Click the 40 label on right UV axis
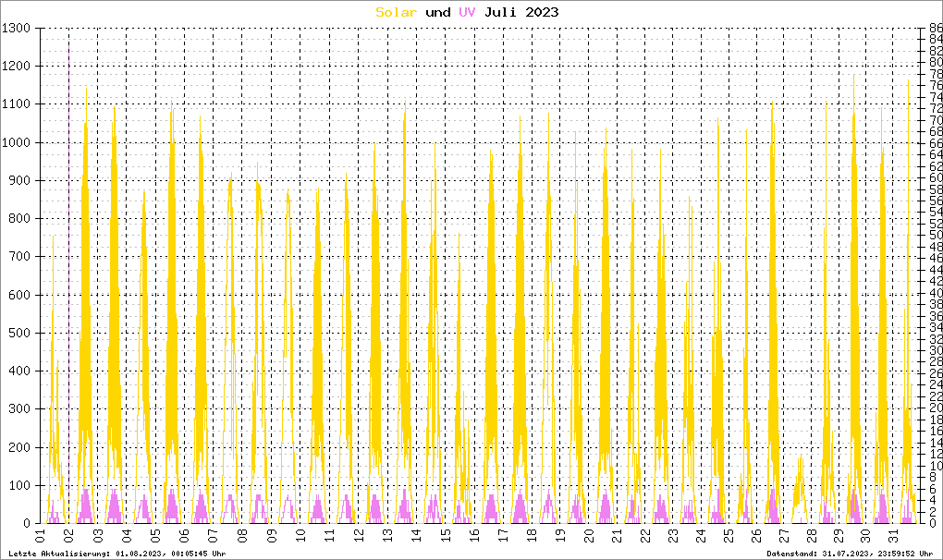The width and height of the screenshot is (943, 560). [x=935, y=293]
